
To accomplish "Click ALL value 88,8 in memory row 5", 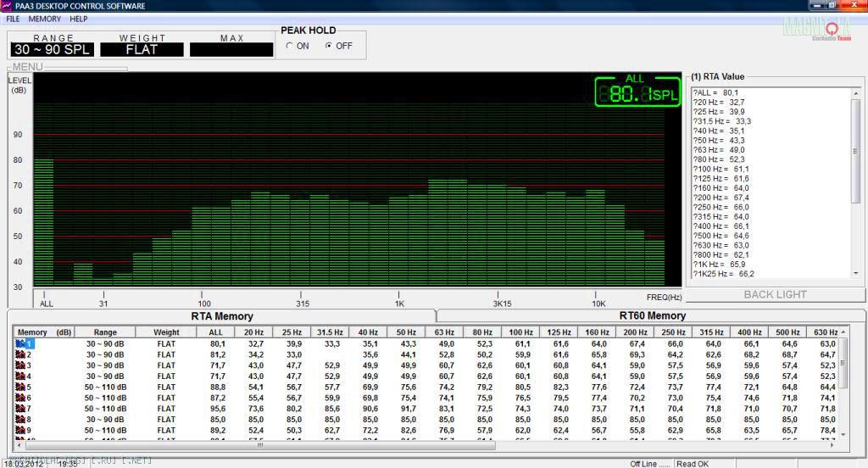I will [x=218, y=387].
